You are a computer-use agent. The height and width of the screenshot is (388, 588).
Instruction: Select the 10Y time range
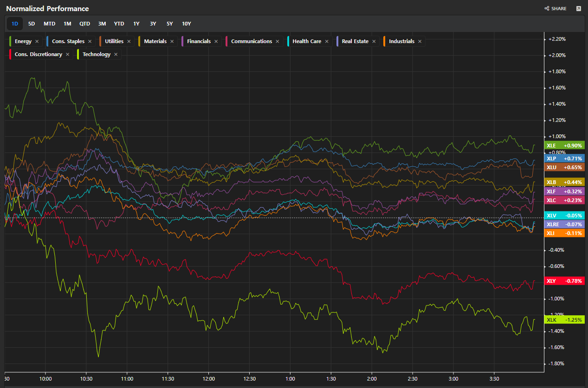coord(187,24)
